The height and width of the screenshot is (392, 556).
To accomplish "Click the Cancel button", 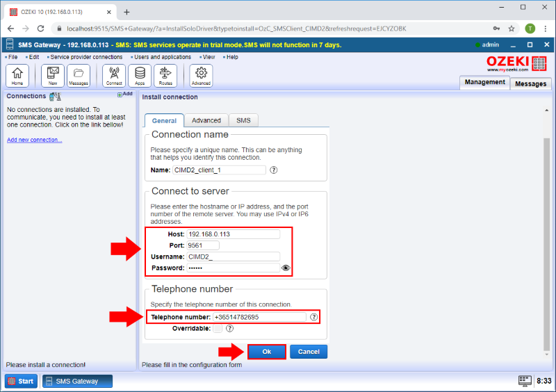I will click(309, 352).
